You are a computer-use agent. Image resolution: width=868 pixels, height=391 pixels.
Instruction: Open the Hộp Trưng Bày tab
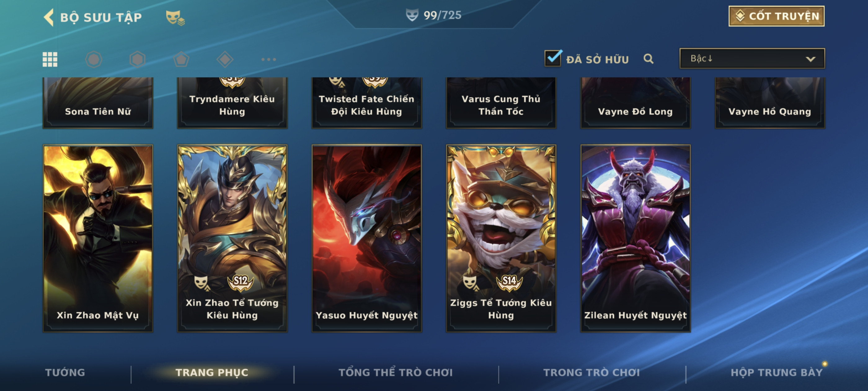776,372
